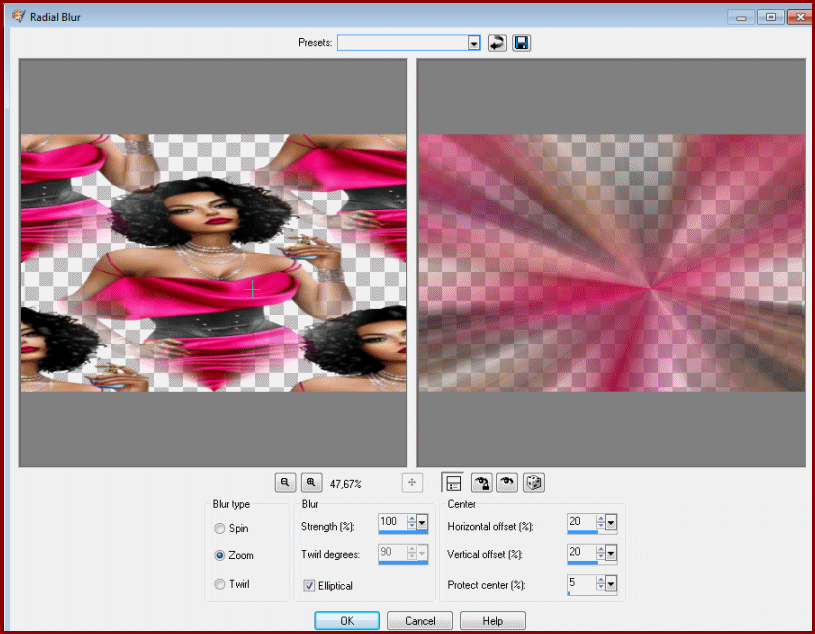Click the OK button
The width and height of the screenshot is (815, 634).
[x=347, y=620]
